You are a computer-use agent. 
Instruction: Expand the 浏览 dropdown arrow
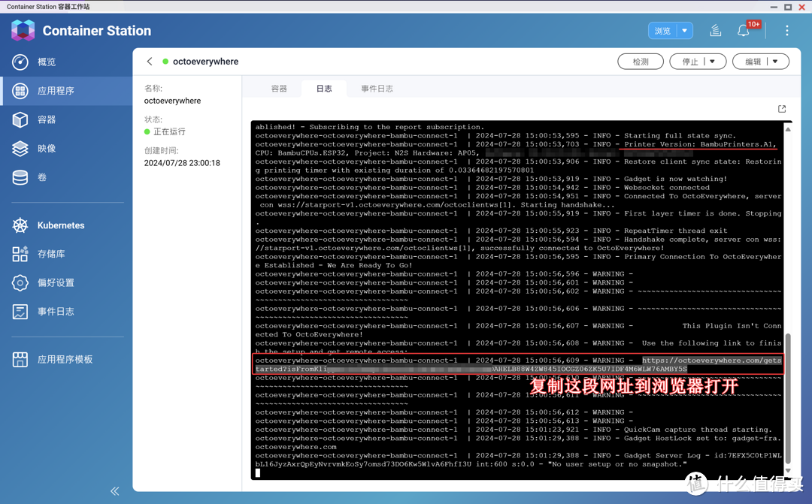point(684,31)
